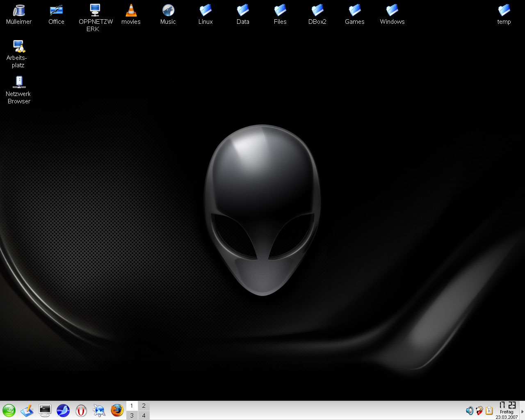Screen dimensions: 525x420
Task: Open Konqueror from the panel
Action: (99, 410)
